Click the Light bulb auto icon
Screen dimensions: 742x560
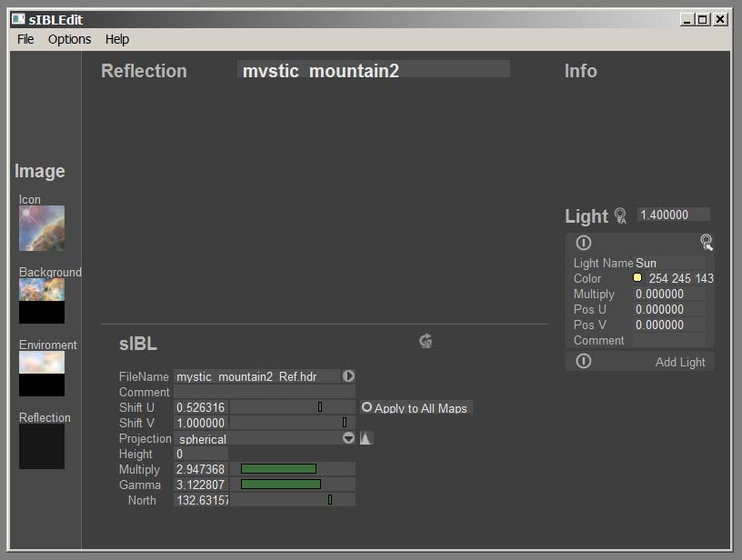click(620, 215)
